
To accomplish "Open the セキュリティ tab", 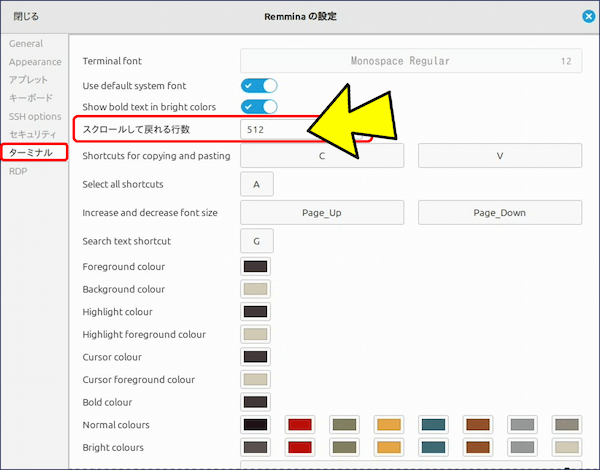I will coord(34,134).
